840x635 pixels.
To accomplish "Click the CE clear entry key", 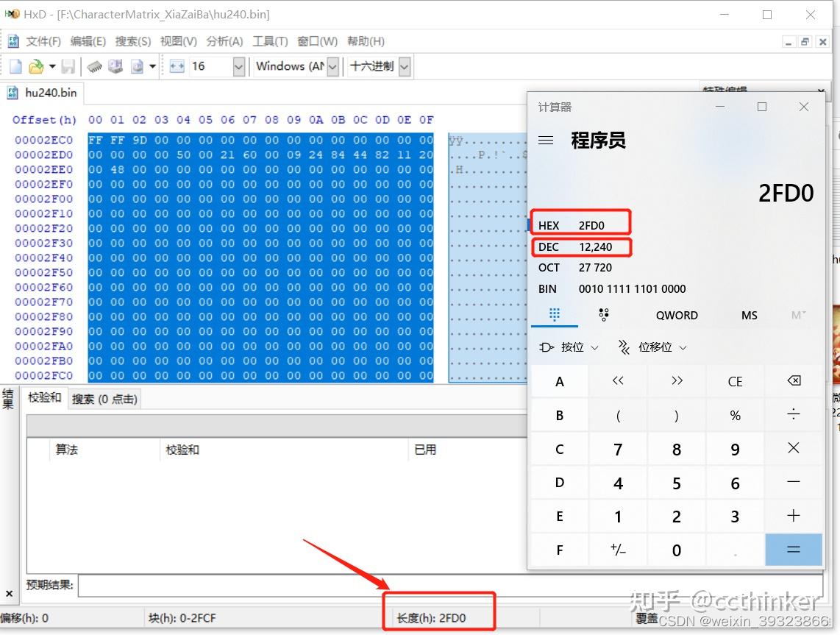I will [x=735, y=381].
